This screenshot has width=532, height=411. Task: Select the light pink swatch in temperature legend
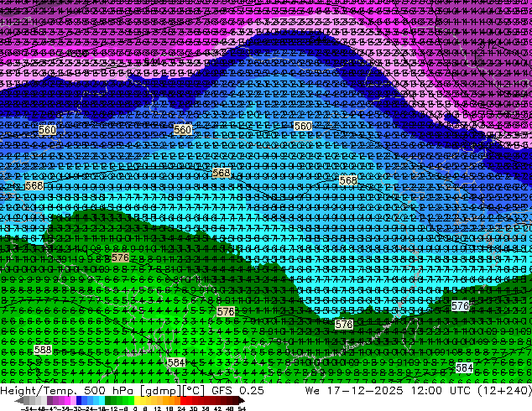[x=73, y=400]
